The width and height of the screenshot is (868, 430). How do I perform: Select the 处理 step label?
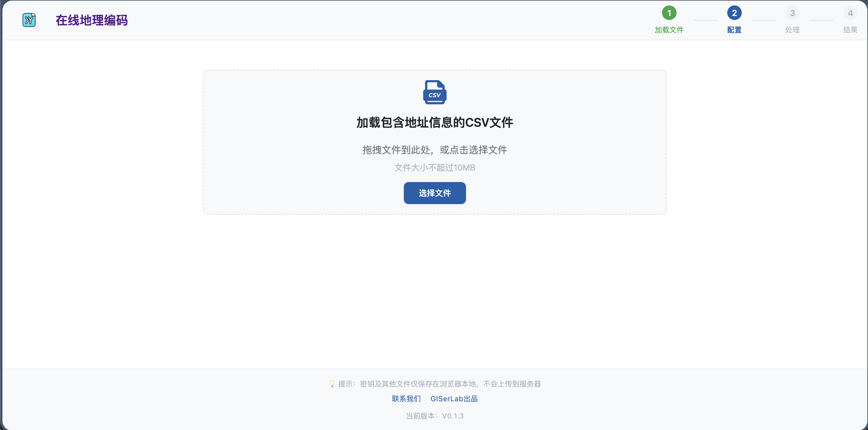792,30
